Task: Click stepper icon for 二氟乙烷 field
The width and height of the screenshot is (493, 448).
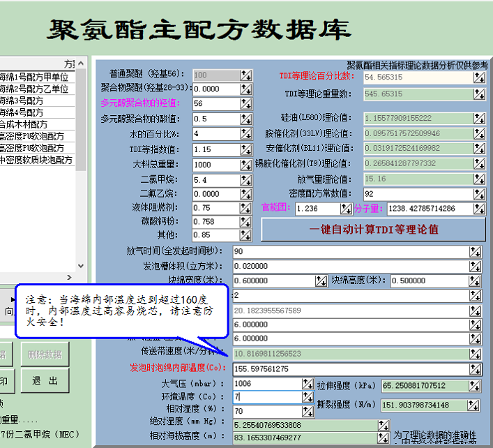Action: (246, 194)
